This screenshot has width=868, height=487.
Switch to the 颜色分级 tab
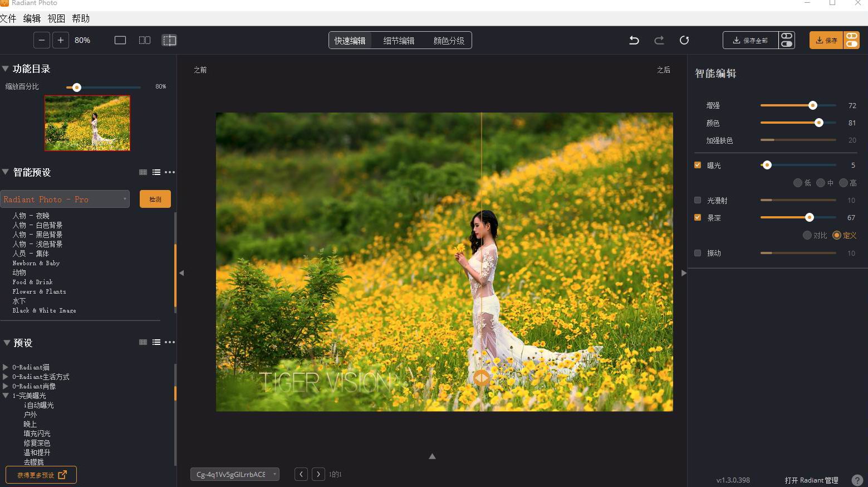pyautogui.click(x=449, y=40)
